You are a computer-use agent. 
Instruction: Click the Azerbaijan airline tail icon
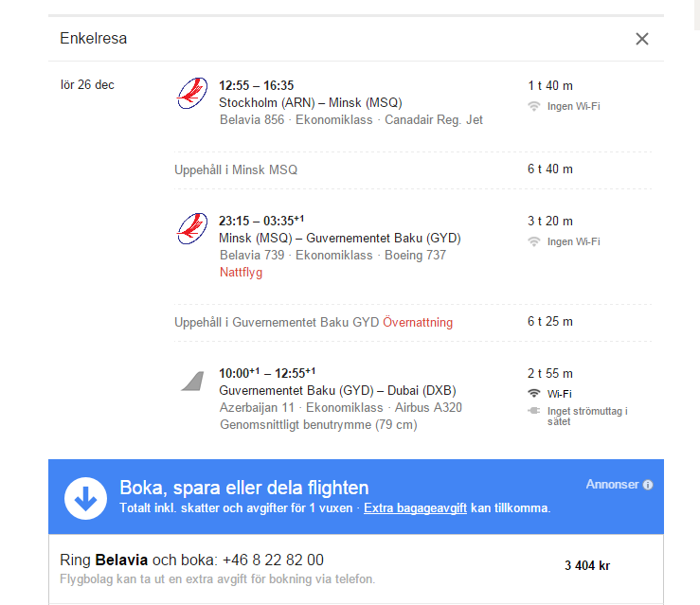pyautogui.click(x=193, y=381)
